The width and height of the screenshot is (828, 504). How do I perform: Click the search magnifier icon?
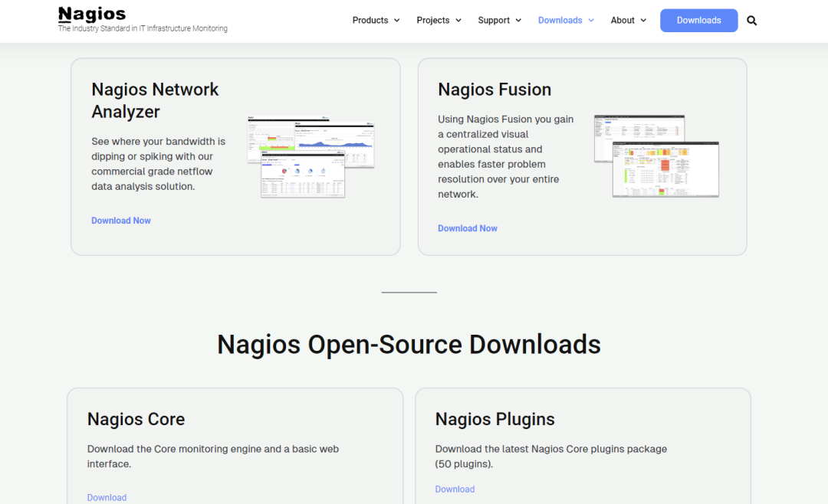tap(751, 21)
